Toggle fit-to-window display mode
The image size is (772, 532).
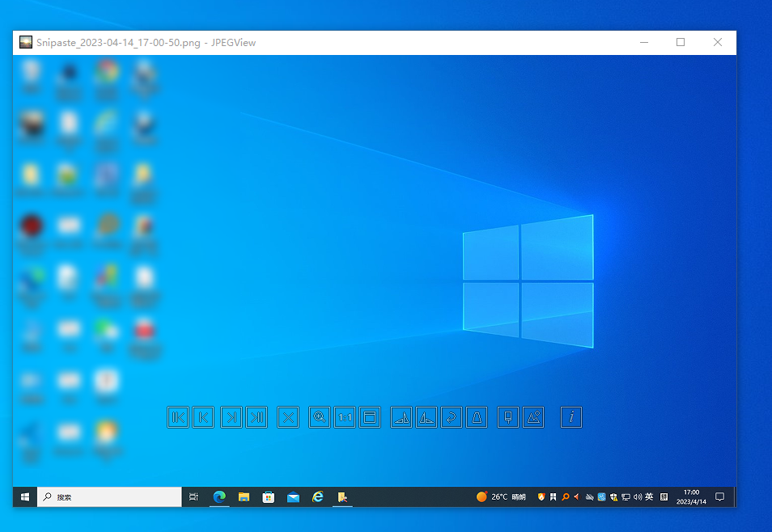370,417
